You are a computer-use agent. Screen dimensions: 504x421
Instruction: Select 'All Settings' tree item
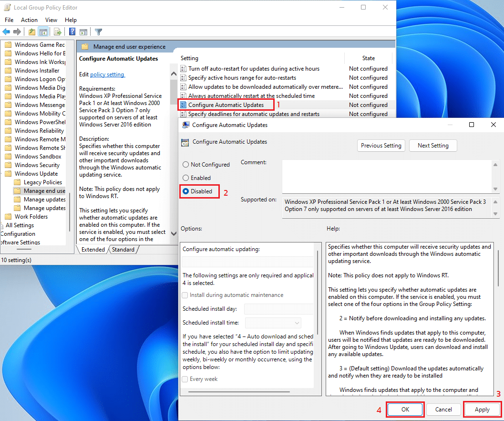pos(20,225)
